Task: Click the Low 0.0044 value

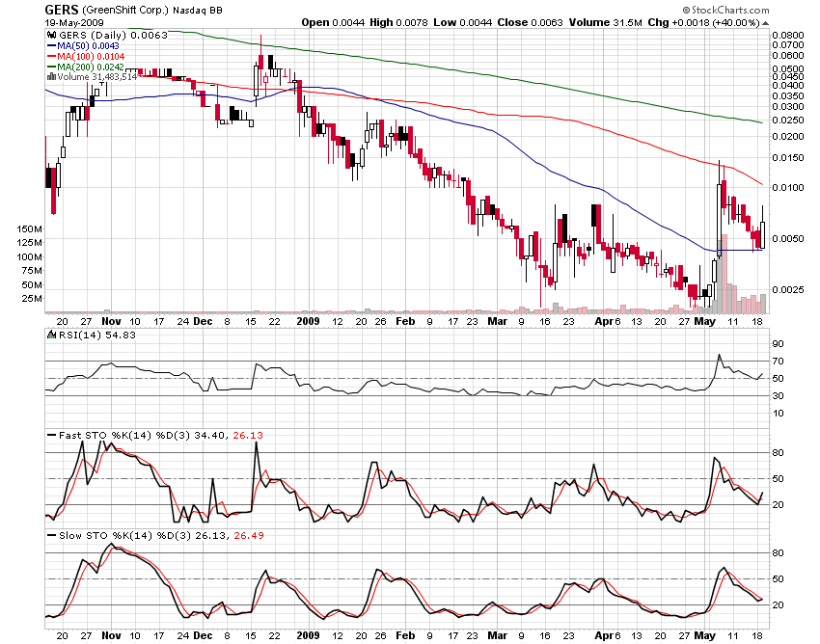Action: [x=463, y=22]
